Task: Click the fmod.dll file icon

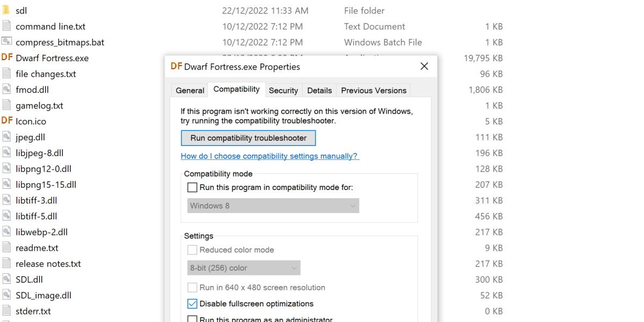Action: [6, 89]
